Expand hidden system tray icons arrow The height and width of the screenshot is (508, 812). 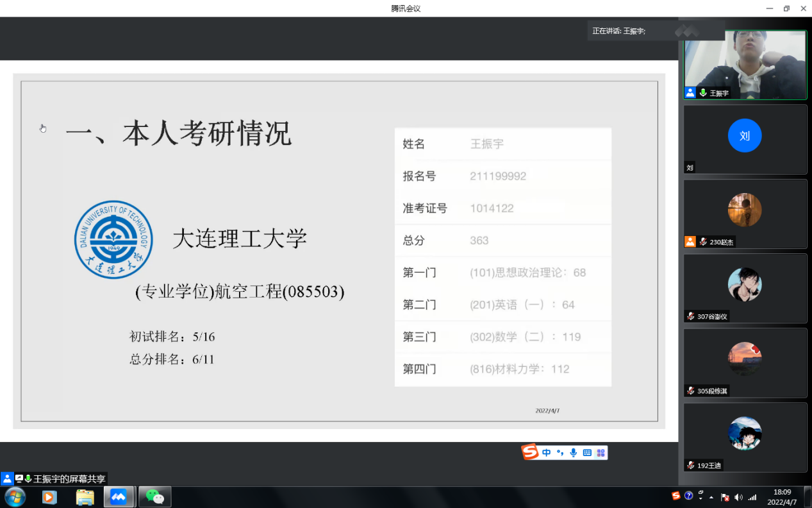(x=711, y=497)
